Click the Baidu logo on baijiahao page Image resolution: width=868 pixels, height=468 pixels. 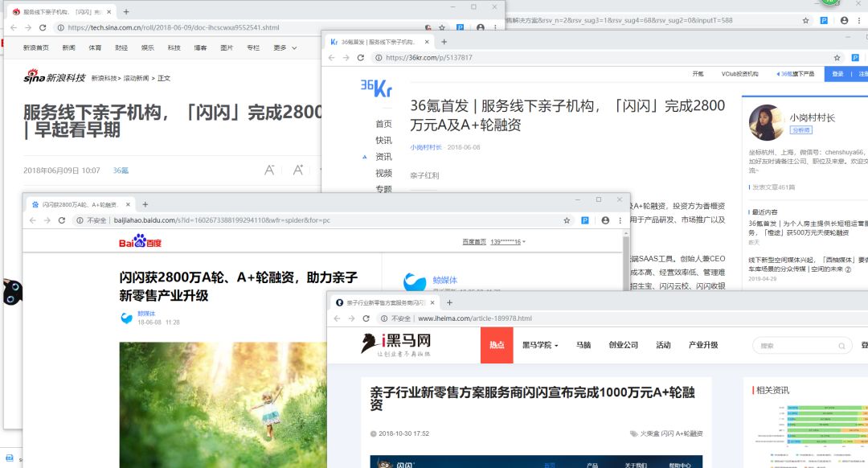coord(140,241)
